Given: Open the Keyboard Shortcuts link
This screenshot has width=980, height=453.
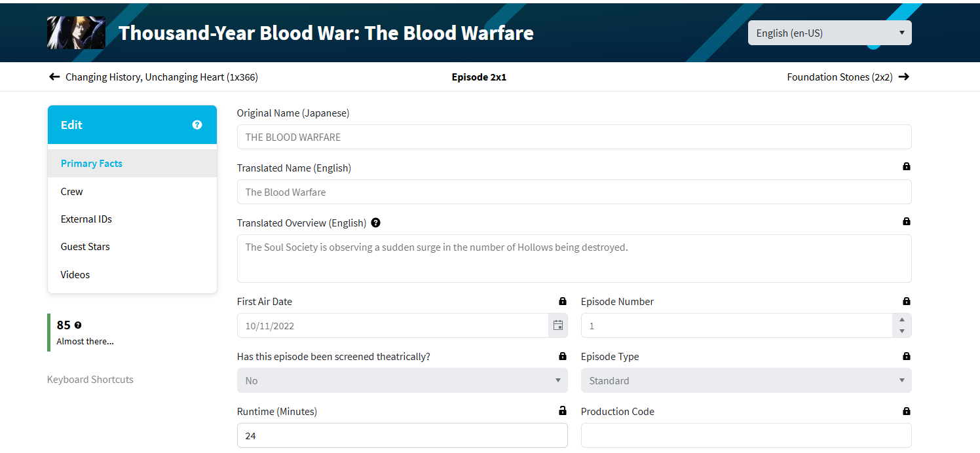Looking at the screenshot, I should click(90, 380).
